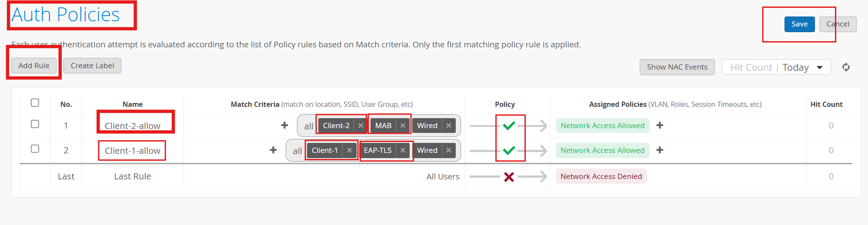Check the box for Client-2-allow rule
This screenshot has width=868, height=225.
point(35,124)
